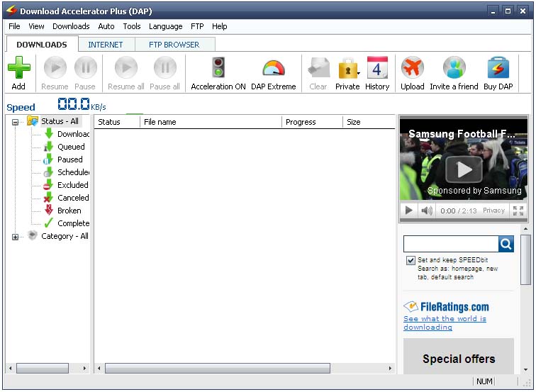
Task: Click the tree pane scroll left arrow
Action: (11, 368)
